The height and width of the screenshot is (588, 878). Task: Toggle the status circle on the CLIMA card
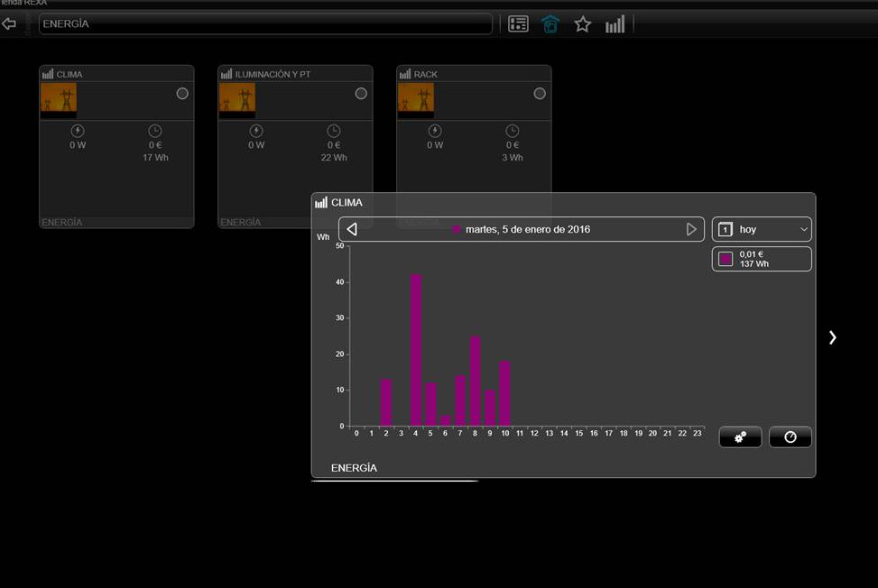pos(181,93)
